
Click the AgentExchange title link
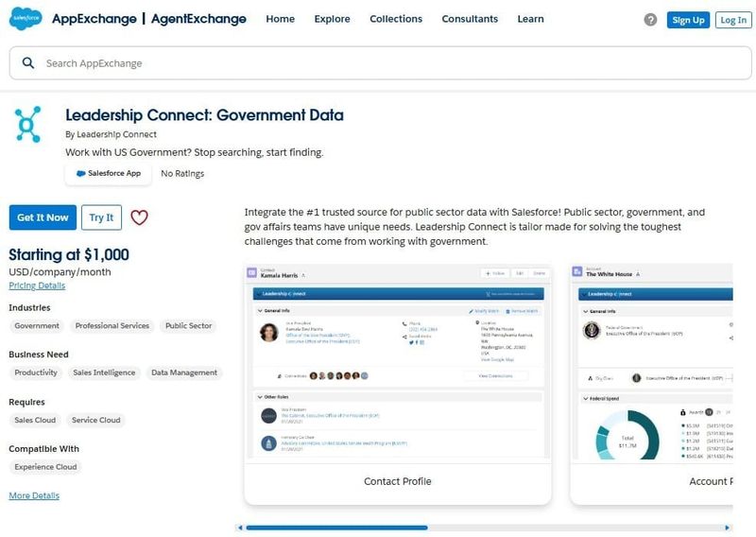click(198, 19)
